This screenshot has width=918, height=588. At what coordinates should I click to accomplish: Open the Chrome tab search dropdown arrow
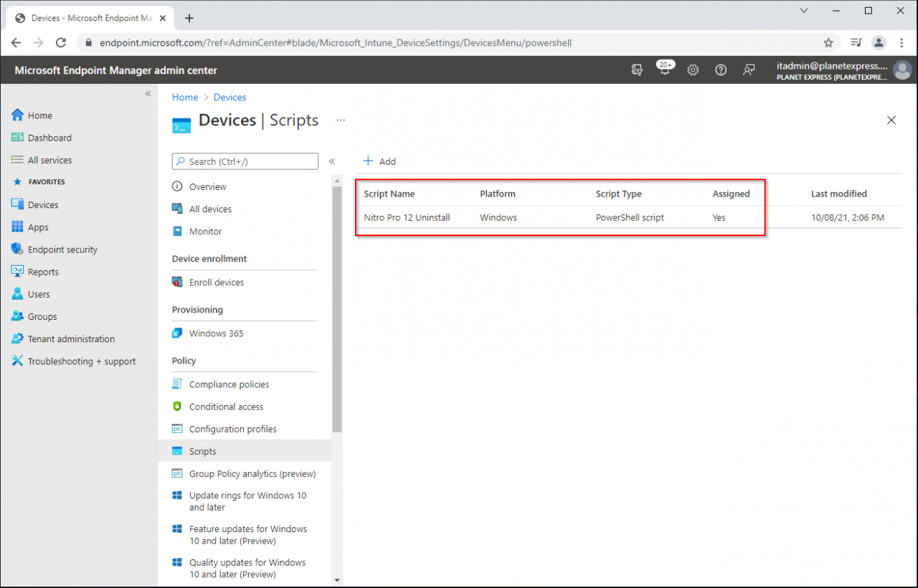tap(803, 11)
